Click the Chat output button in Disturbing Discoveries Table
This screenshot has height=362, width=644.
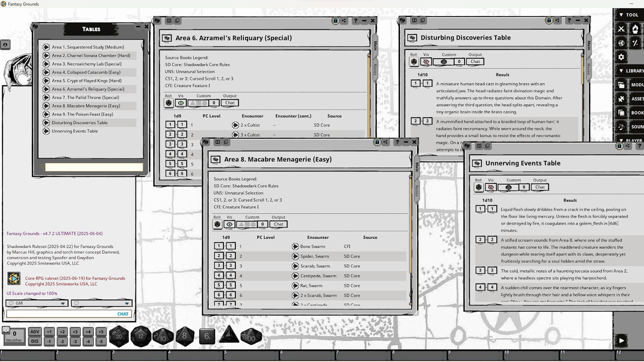(x=475, y=62)
